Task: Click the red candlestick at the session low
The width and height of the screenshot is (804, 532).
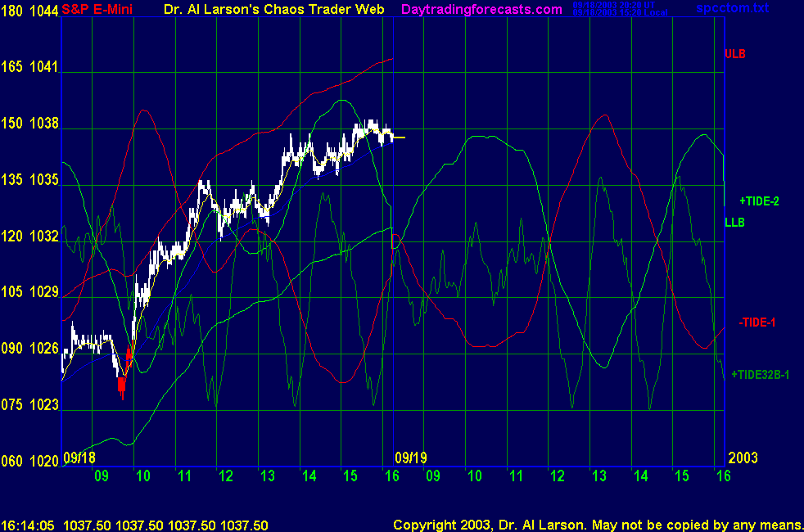Action: (122, 383)
